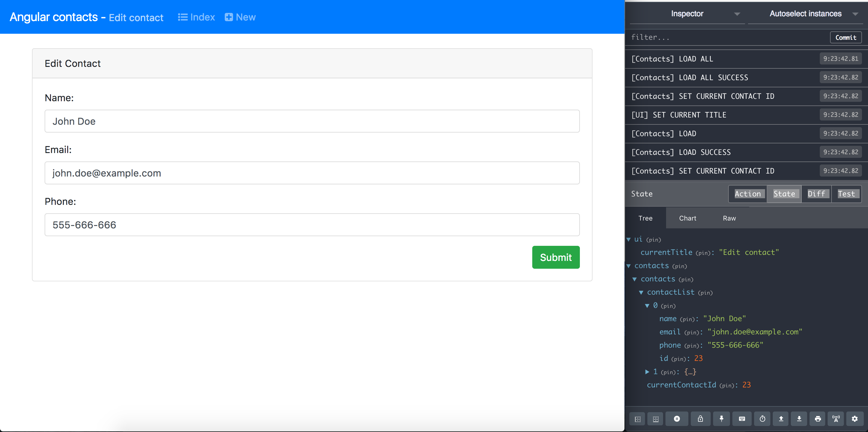Pause recording with the pause icon
The image size is (868, 432).
point(677,419)
